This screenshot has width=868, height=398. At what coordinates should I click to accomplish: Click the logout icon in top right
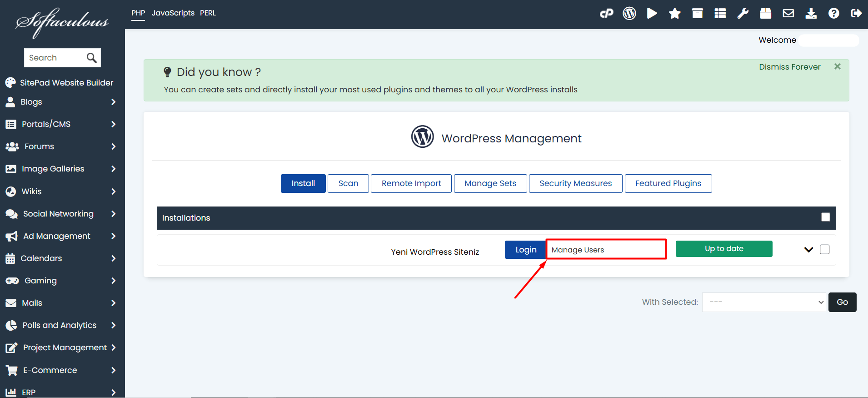tap(856, 14)
